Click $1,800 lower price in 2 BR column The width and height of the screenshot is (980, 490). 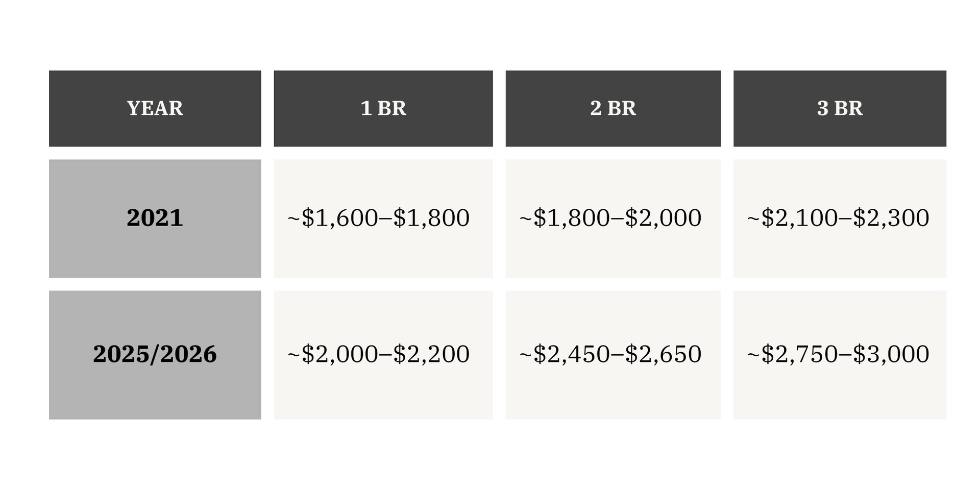[571, 218]
